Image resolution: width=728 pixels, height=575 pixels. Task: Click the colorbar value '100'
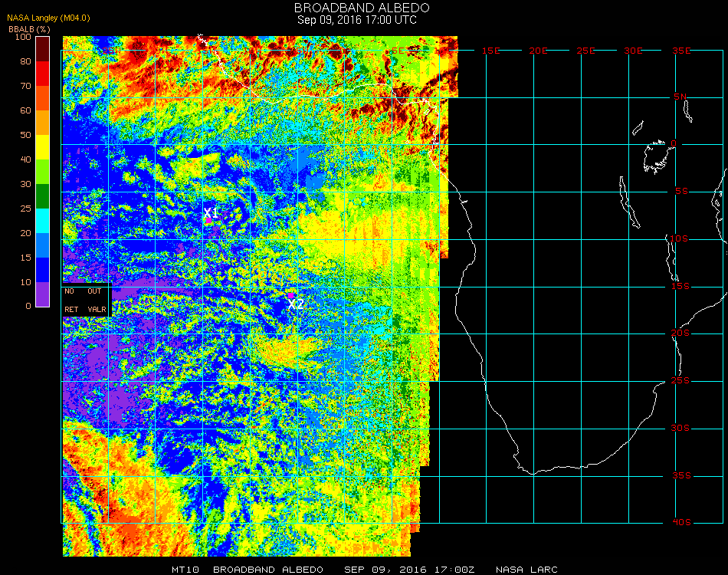click(23, 37)
